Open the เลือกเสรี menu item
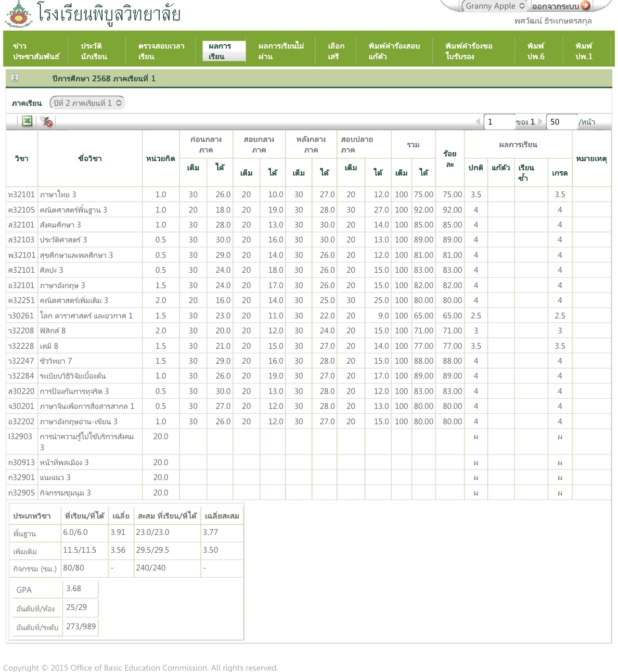 pos(336,51)
